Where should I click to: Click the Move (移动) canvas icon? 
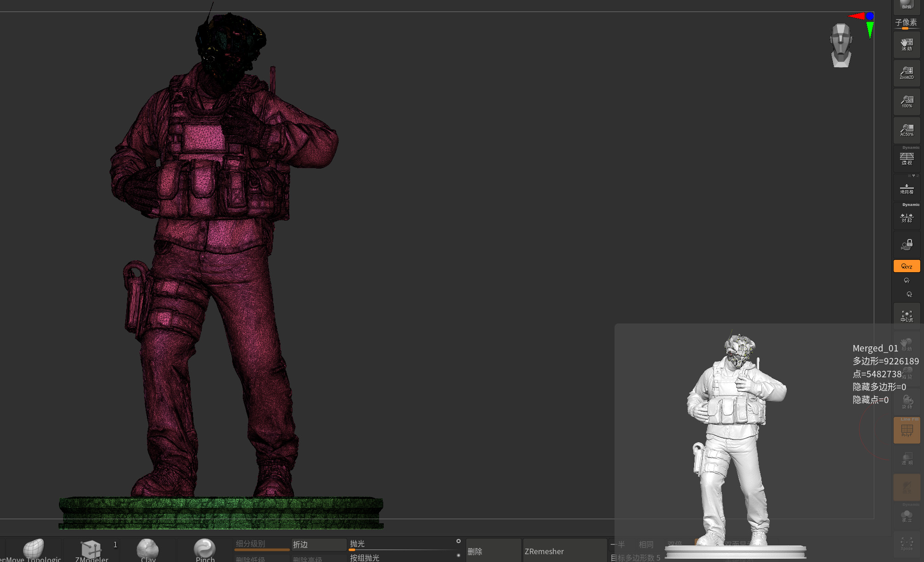click(x=906, y=344)
